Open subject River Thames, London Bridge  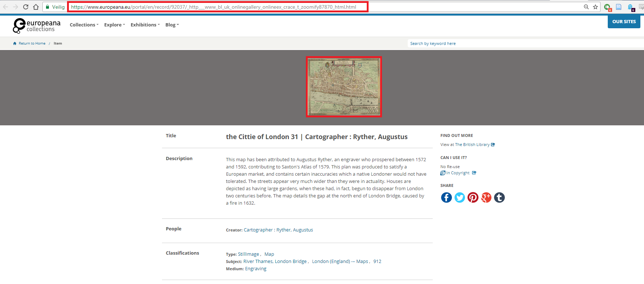click(275, 262)
